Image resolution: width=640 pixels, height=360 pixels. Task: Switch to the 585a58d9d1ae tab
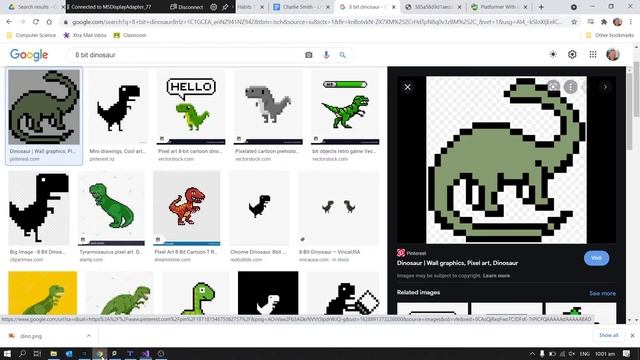pyautogui.click(x=432, y=7)
